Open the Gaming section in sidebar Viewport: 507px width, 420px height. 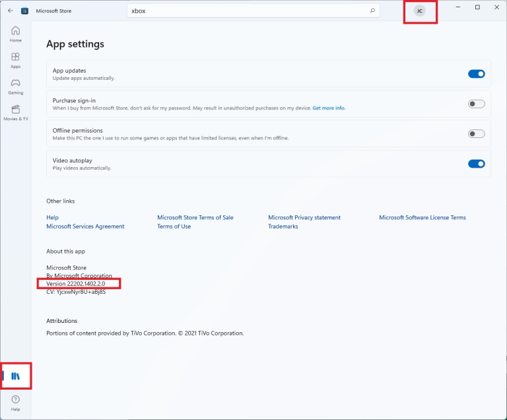[16, 87]
